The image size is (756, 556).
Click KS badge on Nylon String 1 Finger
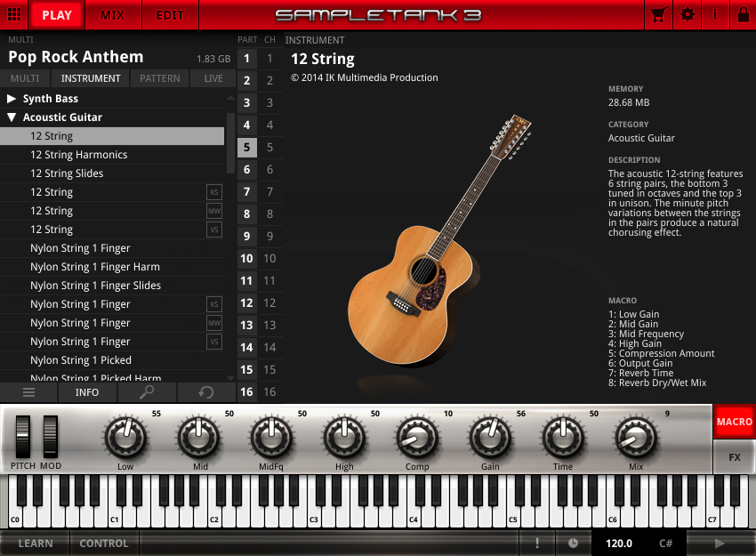(214, 304)
